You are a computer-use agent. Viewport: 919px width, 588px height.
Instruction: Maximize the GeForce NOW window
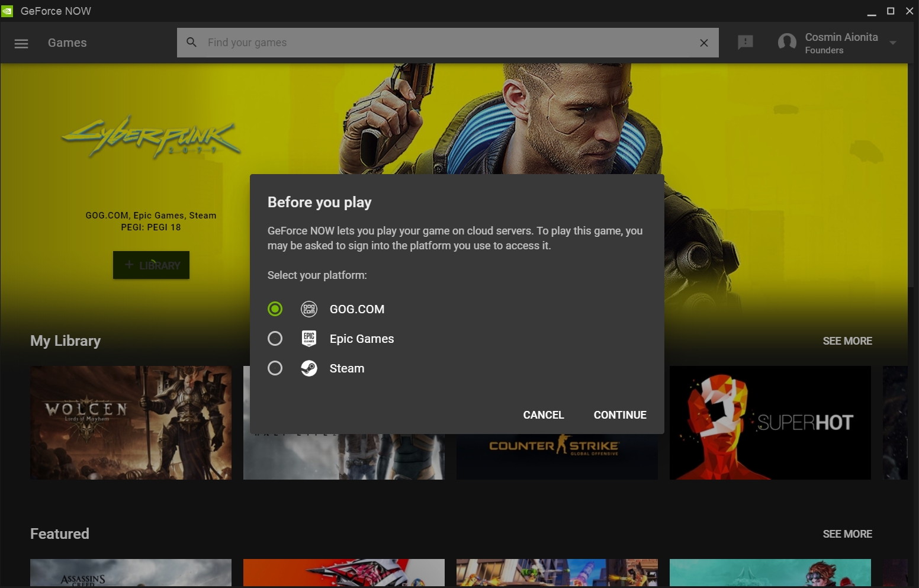(891, 11)
